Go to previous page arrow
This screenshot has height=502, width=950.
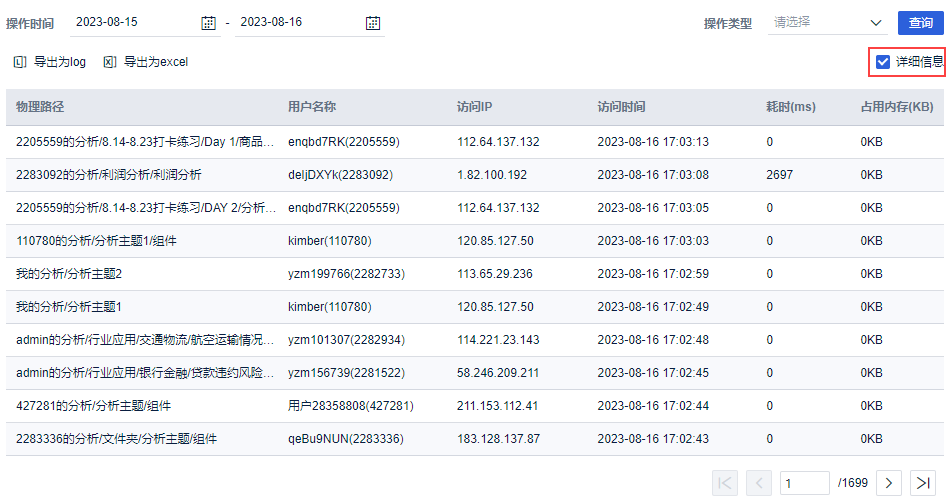tap(758, 483)
